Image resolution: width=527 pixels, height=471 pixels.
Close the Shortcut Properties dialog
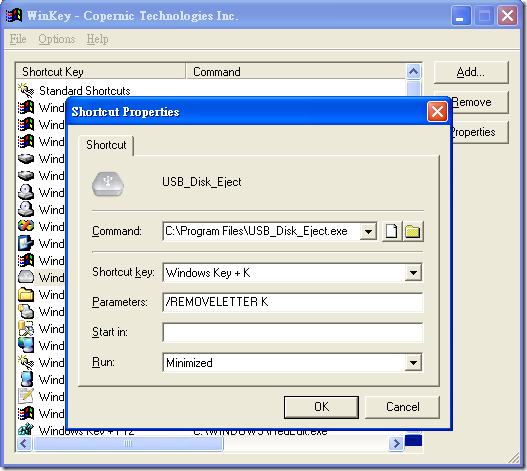437,112
